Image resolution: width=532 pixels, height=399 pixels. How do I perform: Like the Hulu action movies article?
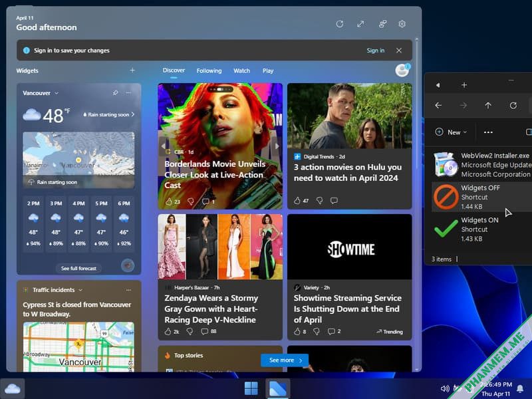[297, 201]
